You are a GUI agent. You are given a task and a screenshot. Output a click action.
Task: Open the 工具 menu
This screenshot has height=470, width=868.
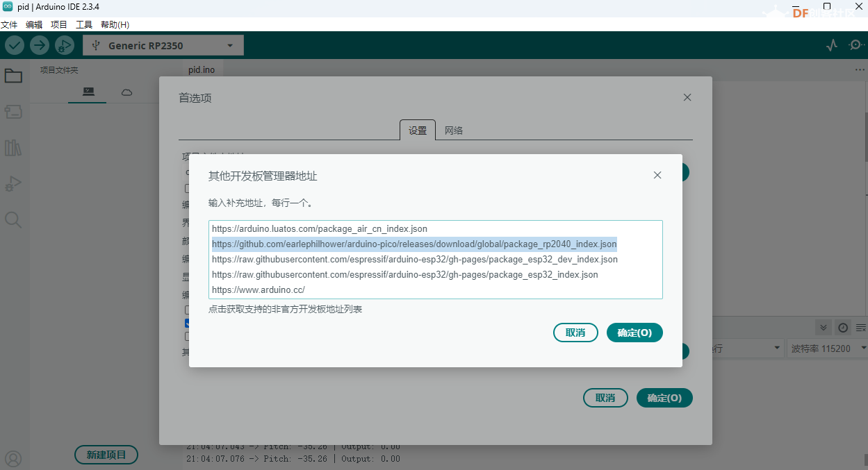point(83,24)
